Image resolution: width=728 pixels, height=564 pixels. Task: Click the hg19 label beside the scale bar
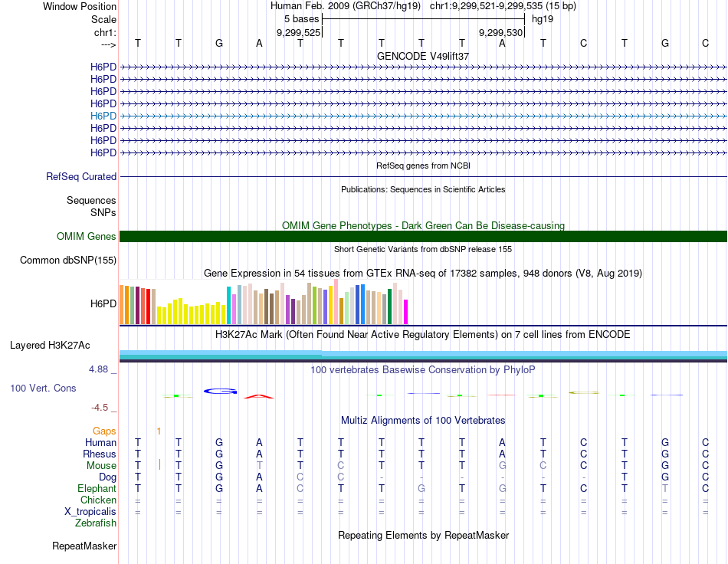point(543,19)
